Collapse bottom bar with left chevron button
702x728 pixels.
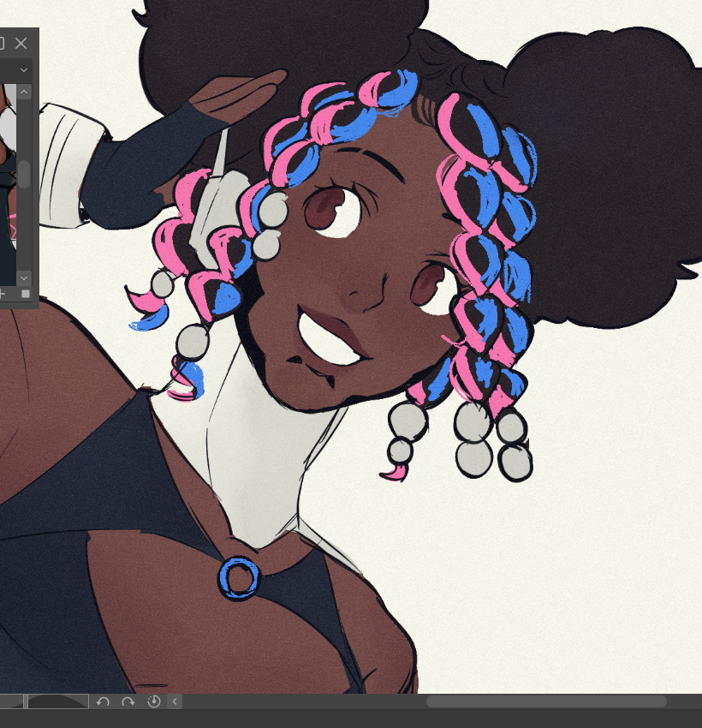[x=175, y=701]
